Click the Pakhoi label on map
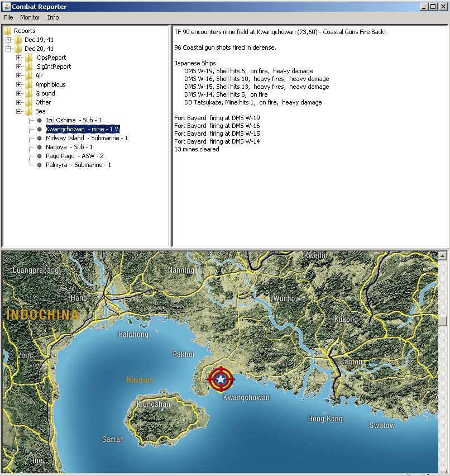 (184, 354)
